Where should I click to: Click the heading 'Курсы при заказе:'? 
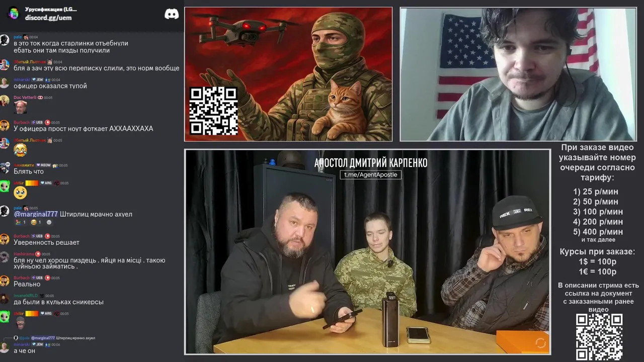click(x=597, y=251)
